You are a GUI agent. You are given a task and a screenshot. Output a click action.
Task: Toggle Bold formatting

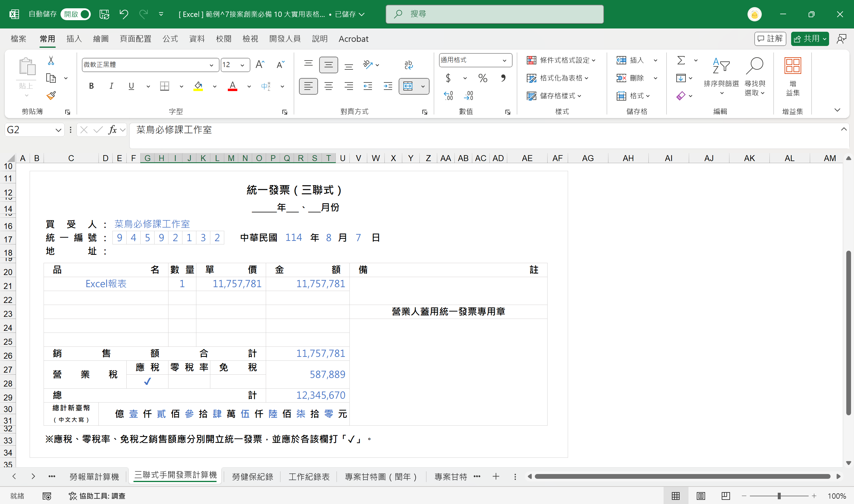pos(91,86)
